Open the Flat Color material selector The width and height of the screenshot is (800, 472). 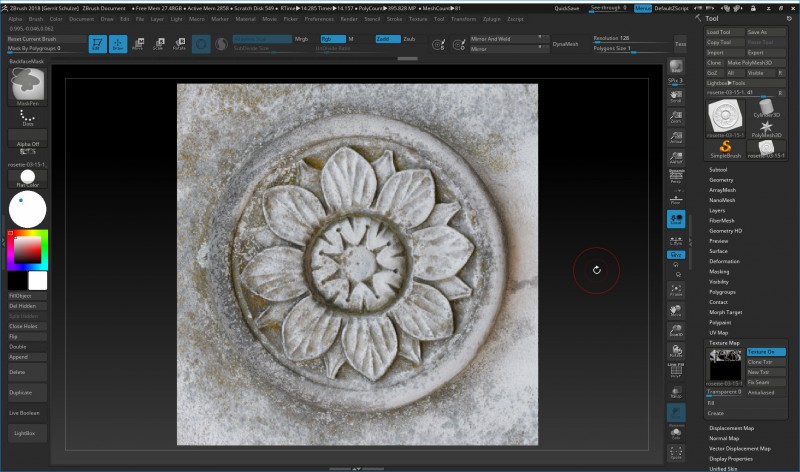(28, 179)
